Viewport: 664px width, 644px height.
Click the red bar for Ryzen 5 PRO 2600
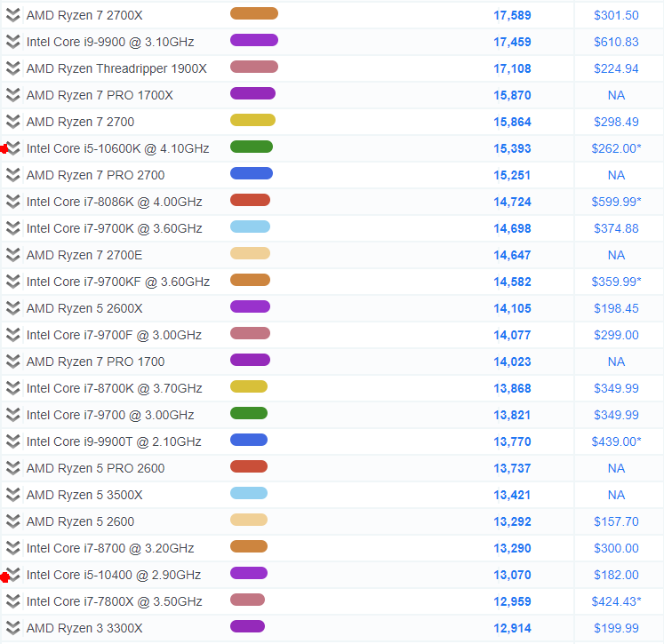(x=249, y=466)
